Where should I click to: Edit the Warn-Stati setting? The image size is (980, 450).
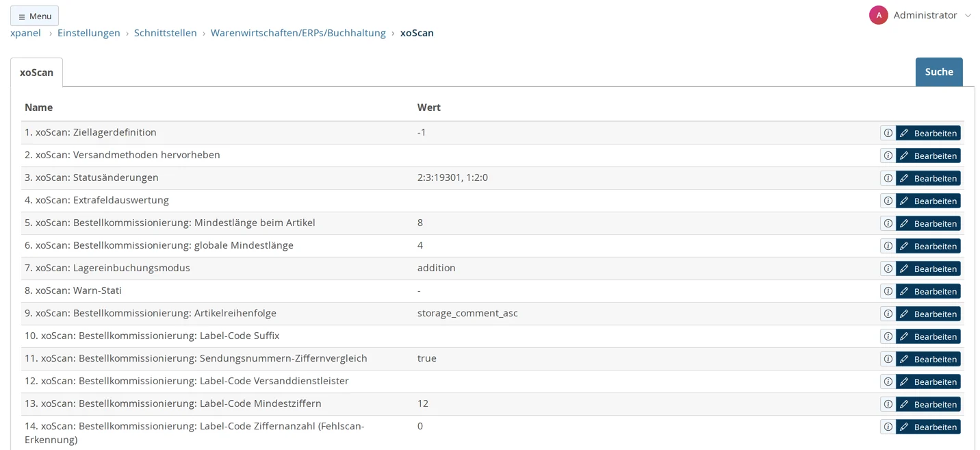[x=928, y=291]
